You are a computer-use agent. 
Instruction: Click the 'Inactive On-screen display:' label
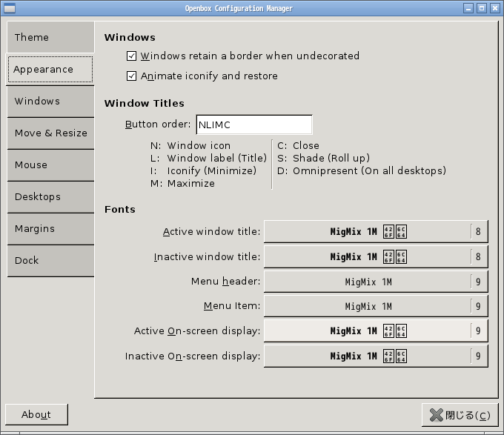click(x=193, y=356)
